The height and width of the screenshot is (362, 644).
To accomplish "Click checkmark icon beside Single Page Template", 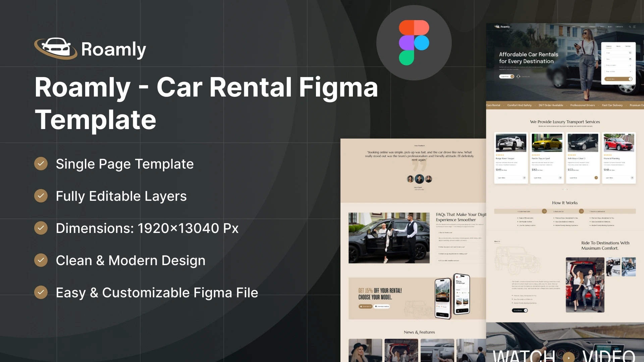I will click(41, 164).
